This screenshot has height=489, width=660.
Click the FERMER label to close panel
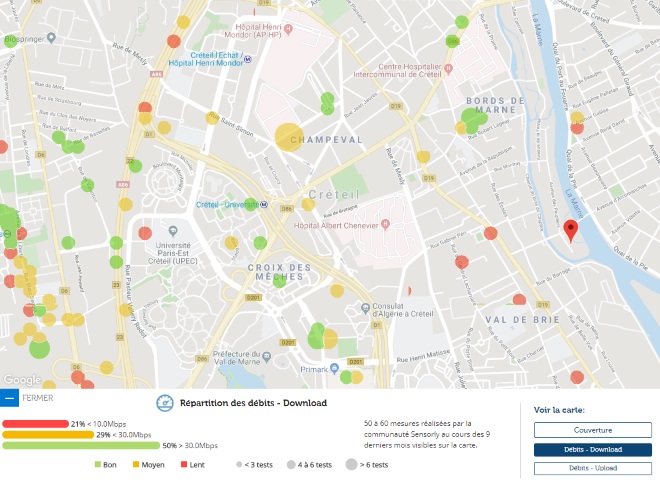click(37, 398)
